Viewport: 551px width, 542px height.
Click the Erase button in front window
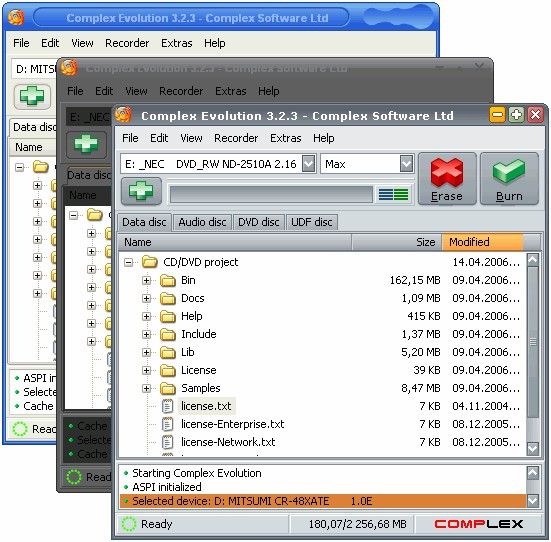[x=447, y=179]
